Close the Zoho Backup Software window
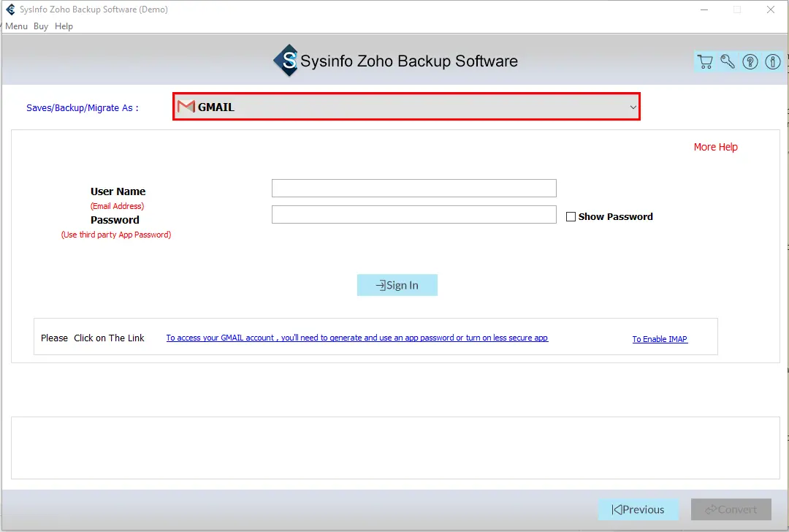 [771, 9]
